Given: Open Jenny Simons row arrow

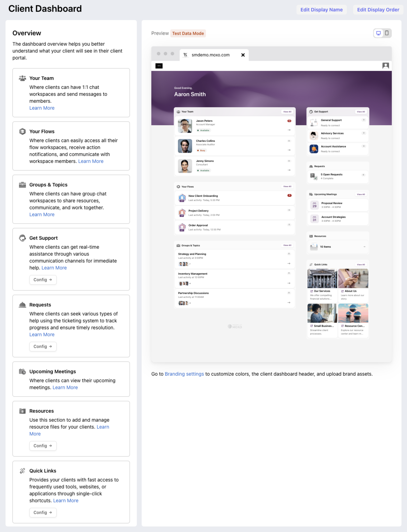Looking at the screenshot, I should pyautogui.click(x=289, y=170).
